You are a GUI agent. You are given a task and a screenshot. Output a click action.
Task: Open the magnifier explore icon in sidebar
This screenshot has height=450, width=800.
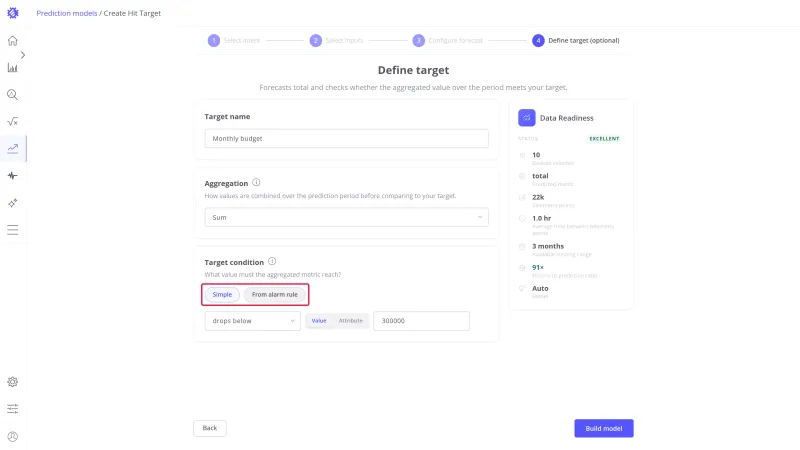pos(13,95)
